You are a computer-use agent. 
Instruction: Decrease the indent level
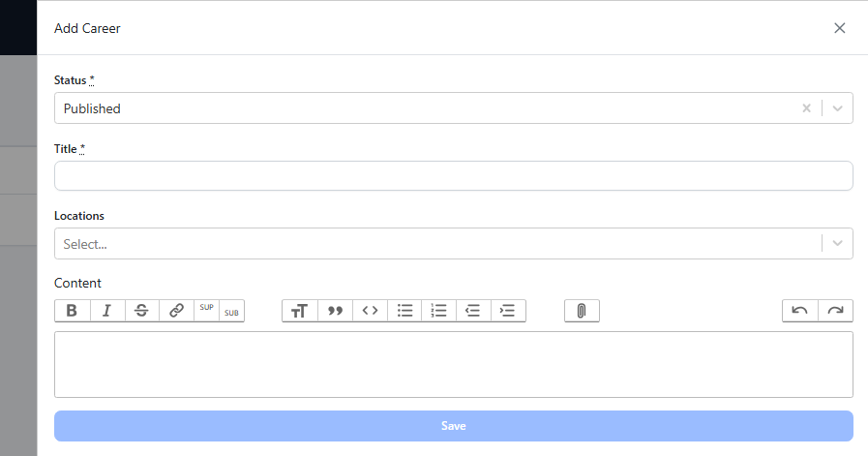pyautogui.click(x=473, y=311)
